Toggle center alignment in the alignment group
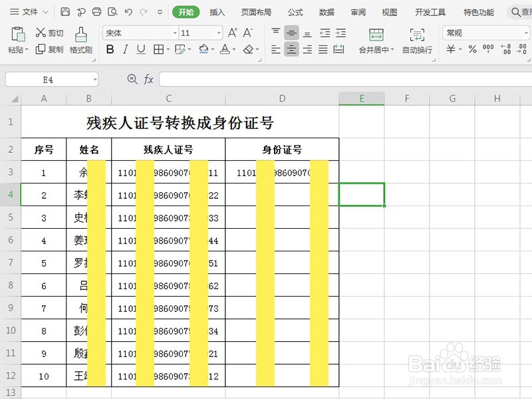532x399 pixels. (x=291, y=50)
